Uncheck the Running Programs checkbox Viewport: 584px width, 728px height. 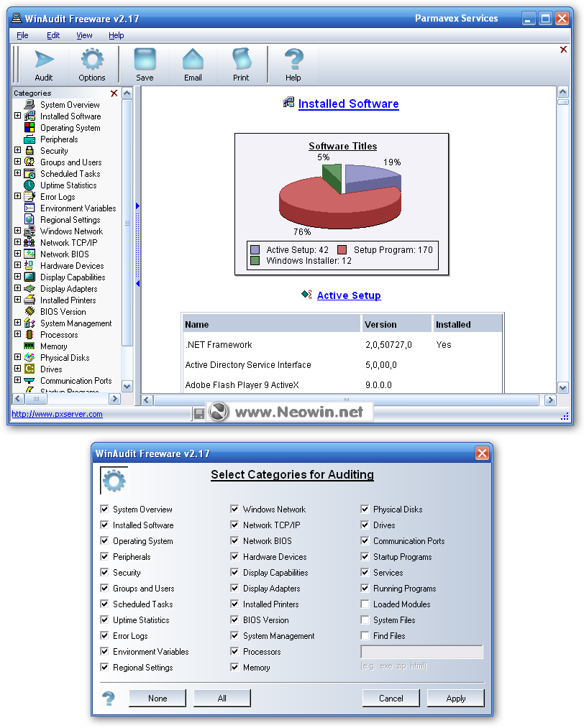[x=365, y=588]
